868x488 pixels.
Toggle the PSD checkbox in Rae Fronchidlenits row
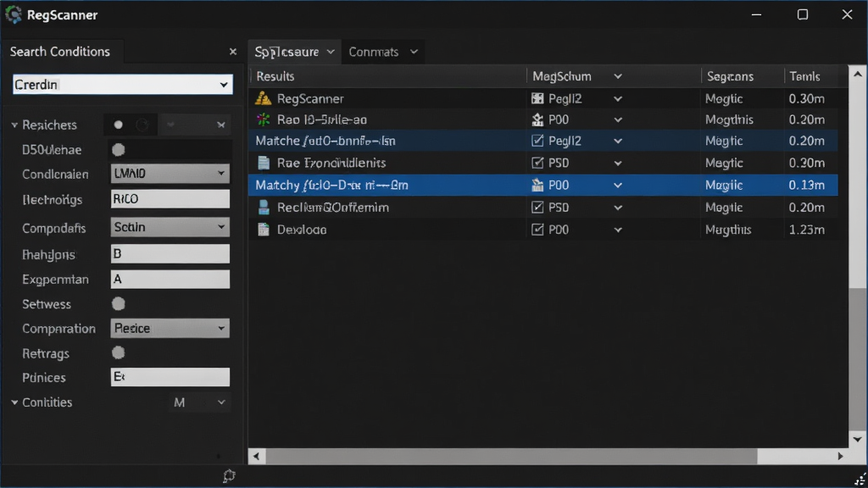(537, 163)
